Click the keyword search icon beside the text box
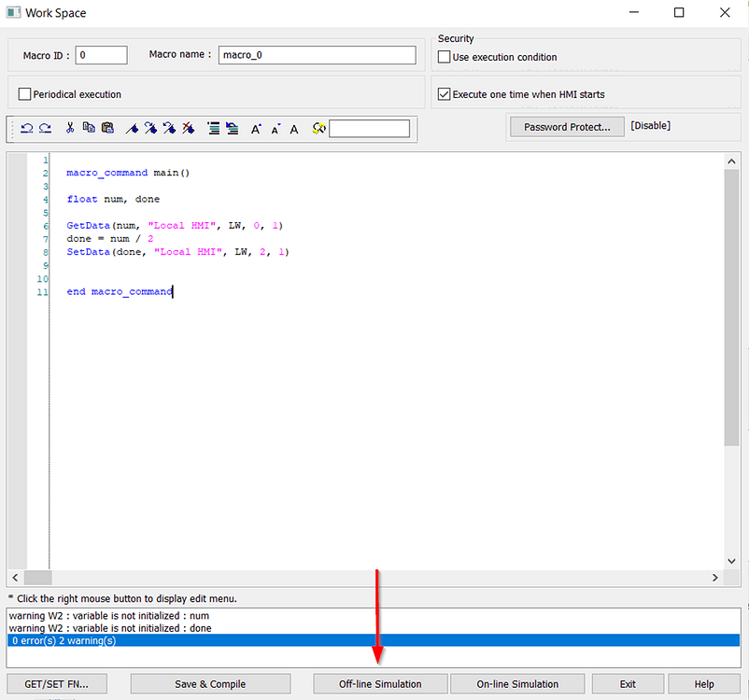Viewport: 749px width, 700px height. point(318,128)
